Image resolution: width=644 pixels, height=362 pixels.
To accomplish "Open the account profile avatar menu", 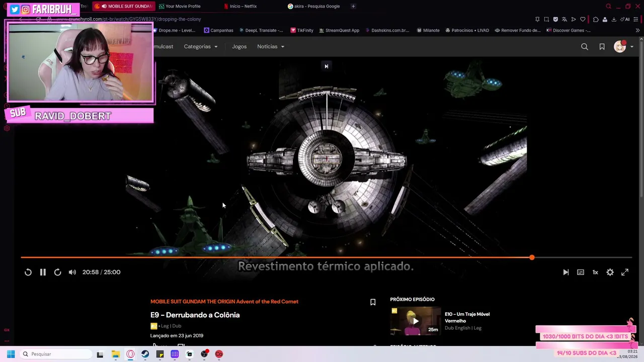I will coord(623,47).
